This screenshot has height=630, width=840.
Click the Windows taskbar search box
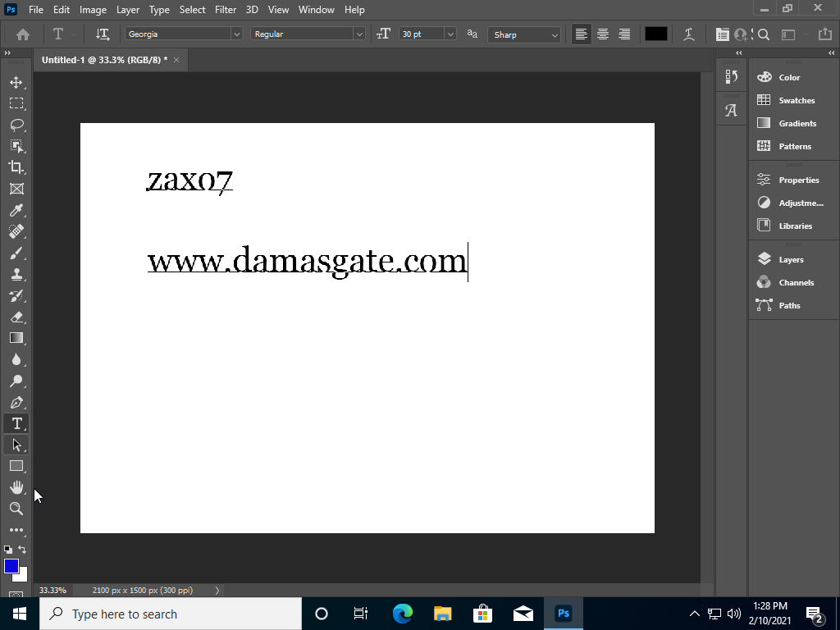click(171, 614)
